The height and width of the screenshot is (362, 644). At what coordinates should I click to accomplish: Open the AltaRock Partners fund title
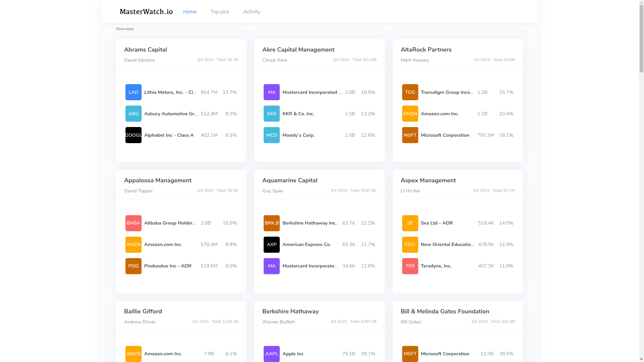coord(426,50)
